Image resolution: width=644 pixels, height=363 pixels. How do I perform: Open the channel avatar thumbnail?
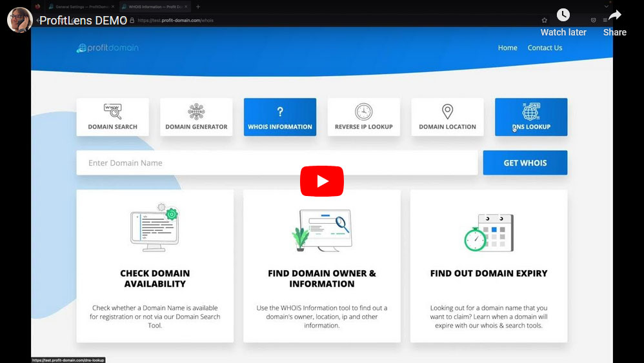(19, 20)
